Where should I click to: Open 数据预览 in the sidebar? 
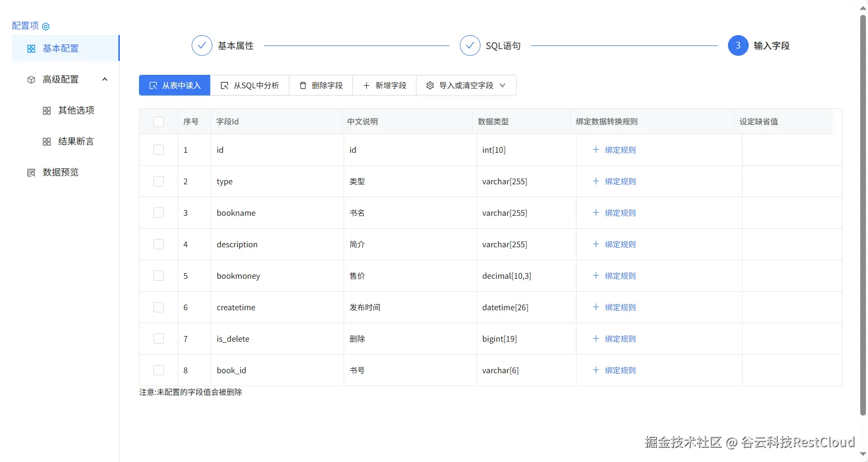pyautogui.click(x=66, y=172)
